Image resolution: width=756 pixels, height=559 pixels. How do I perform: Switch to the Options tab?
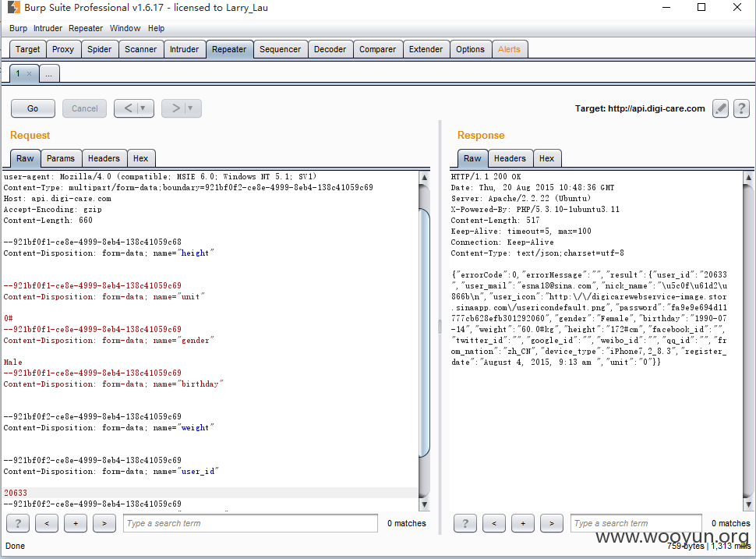click(x=470, y=49)
